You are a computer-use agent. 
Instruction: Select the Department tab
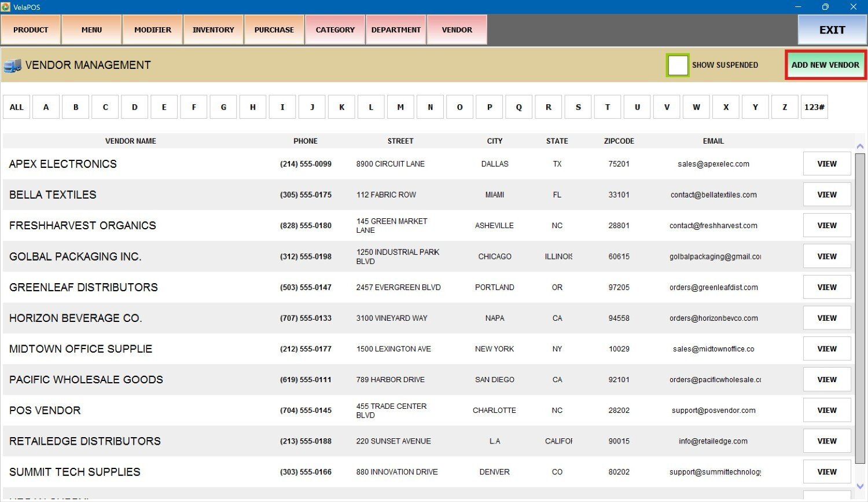pos(396,30)
